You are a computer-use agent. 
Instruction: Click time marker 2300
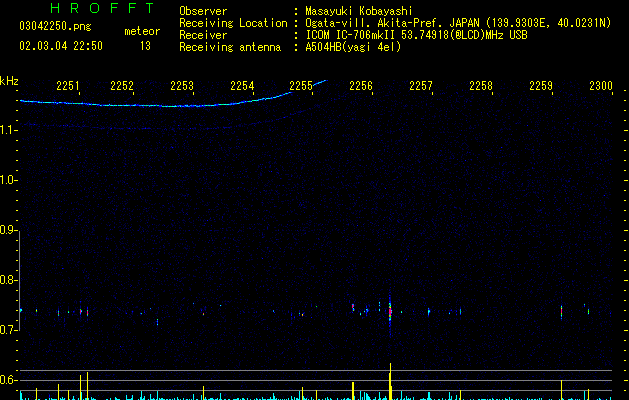[601, 86]
